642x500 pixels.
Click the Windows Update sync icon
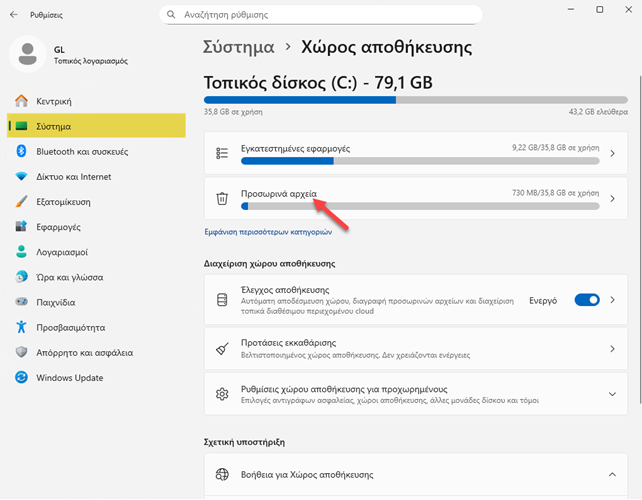point(21,378)
